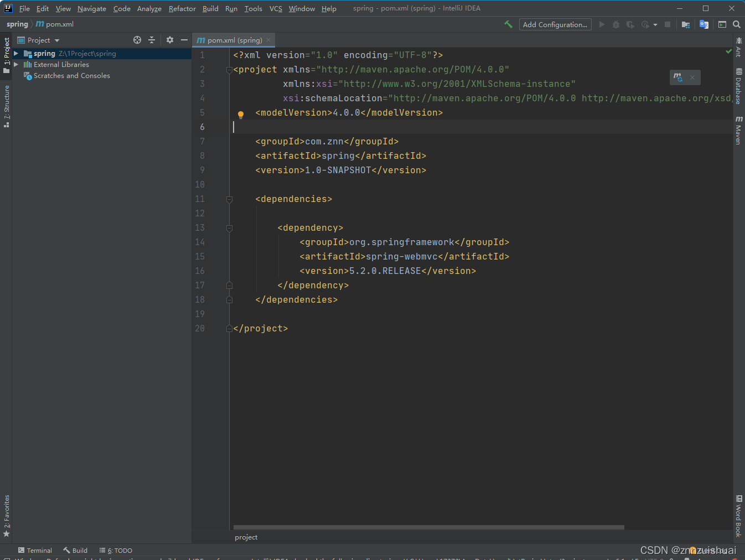
Task: Close the pom.xml (spring) editor tab
Action: click(268, 40)
